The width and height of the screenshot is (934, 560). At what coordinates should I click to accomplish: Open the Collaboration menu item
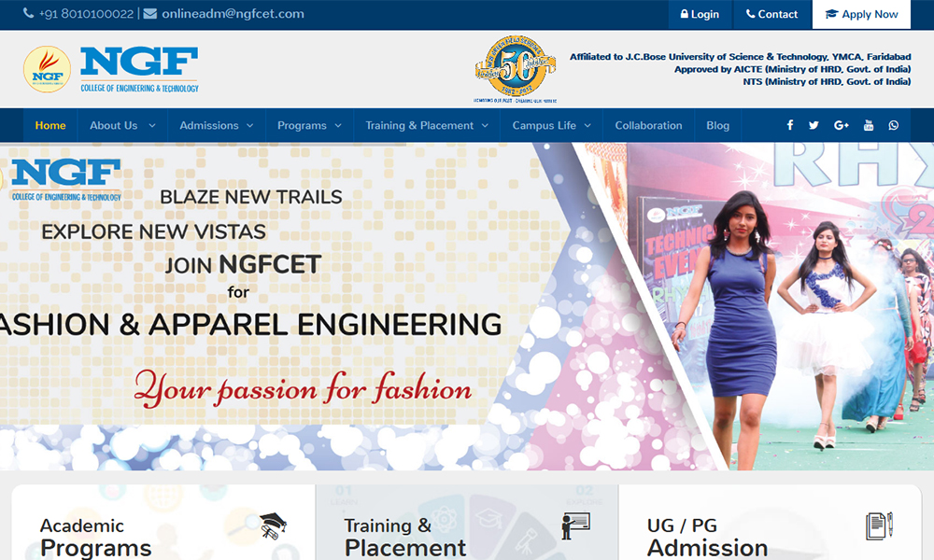648,125
